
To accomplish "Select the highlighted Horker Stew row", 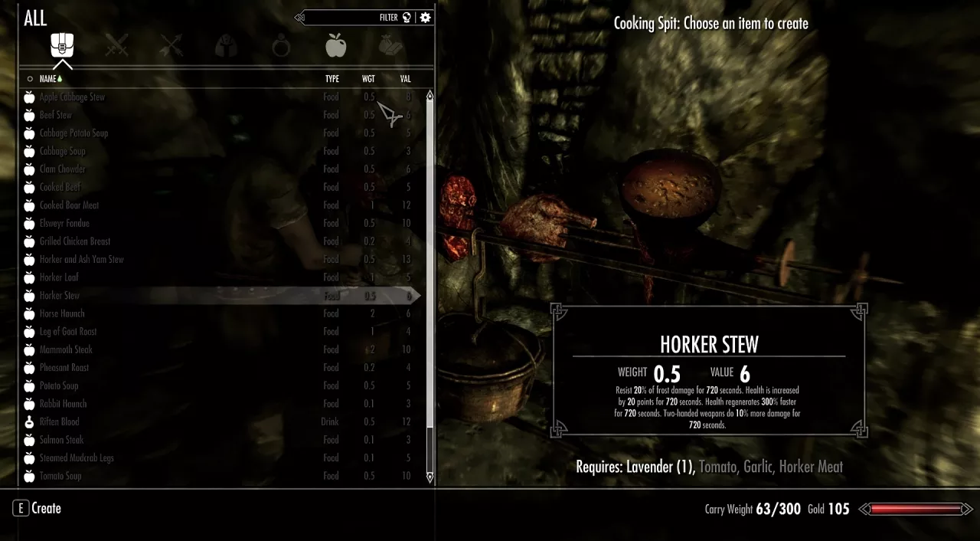I will click(x=221, y=296).
